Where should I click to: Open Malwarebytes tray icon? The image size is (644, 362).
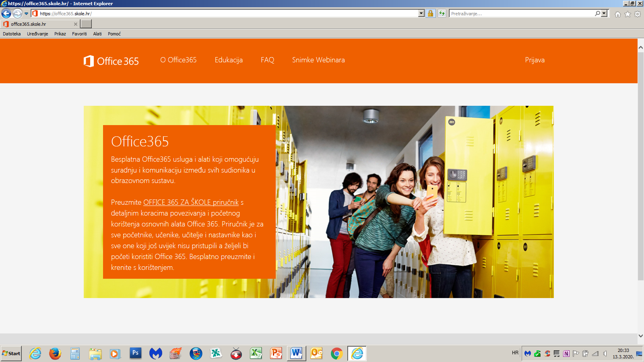pyautogui.click(x=528, y=354)
